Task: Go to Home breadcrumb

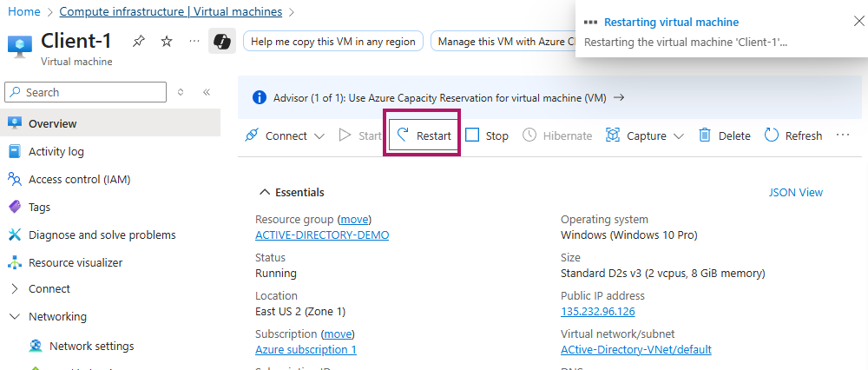Action: [x=24, y=11]
